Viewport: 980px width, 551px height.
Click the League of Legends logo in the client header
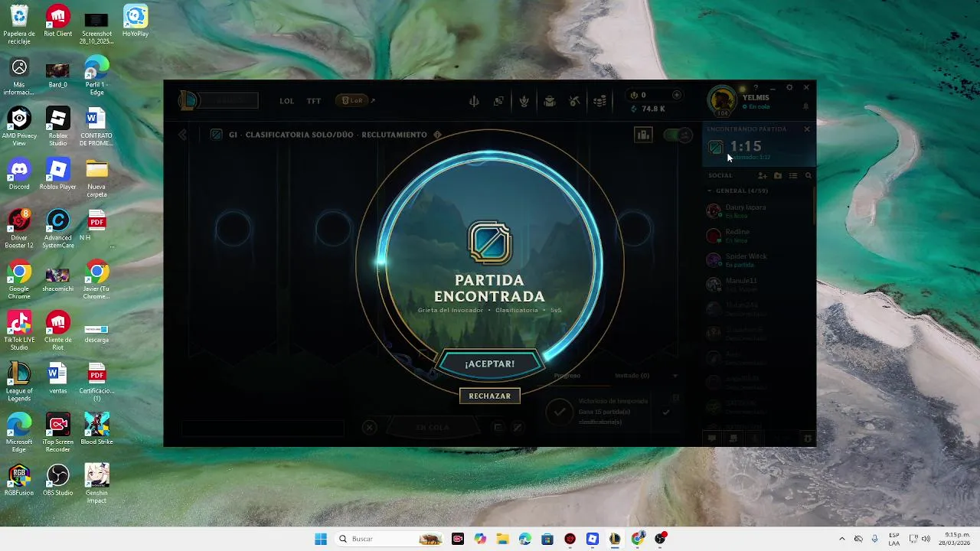[188, 100]
